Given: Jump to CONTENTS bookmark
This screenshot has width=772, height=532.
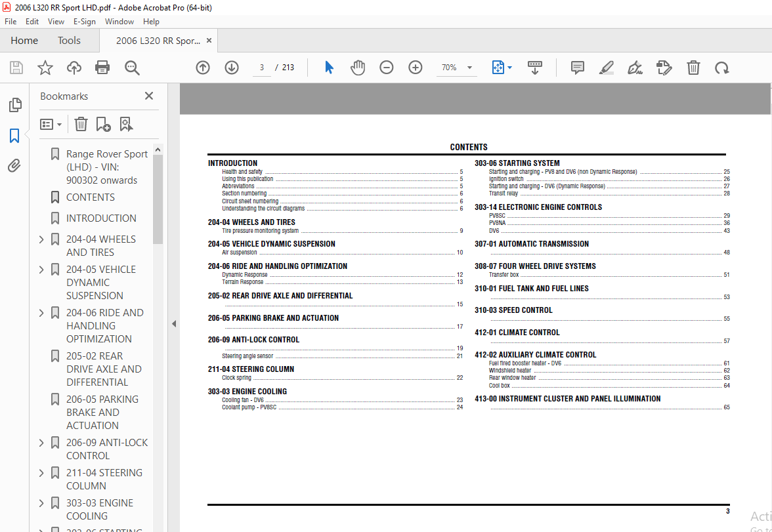Looking at the screenshot, I should pos(91,197).
